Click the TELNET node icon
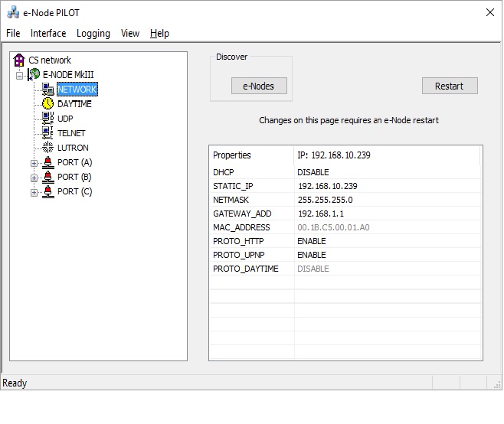Image resolution: width=504 pixels, height=424 pixels. click(x=48, y=133)
